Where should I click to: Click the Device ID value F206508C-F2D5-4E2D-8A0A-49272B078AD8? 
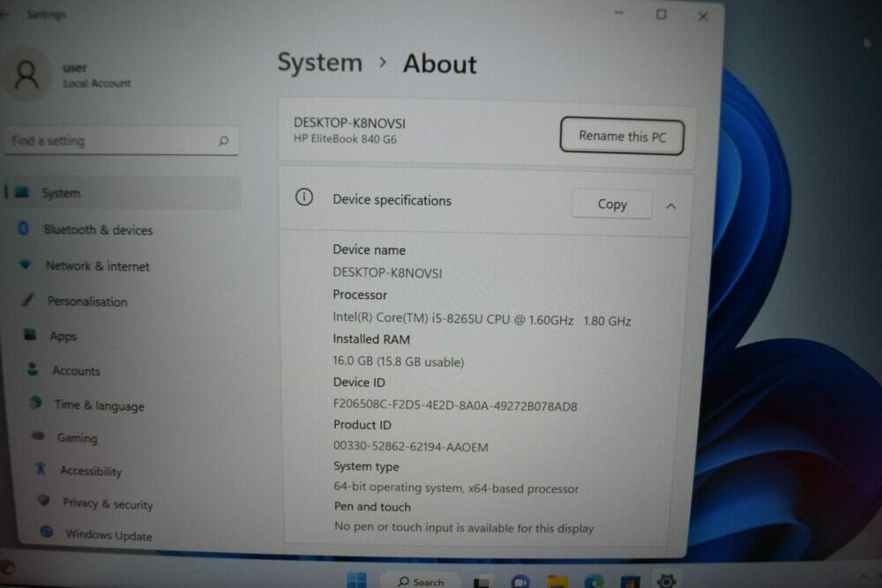pyautogui.click(x=455, y=406)
